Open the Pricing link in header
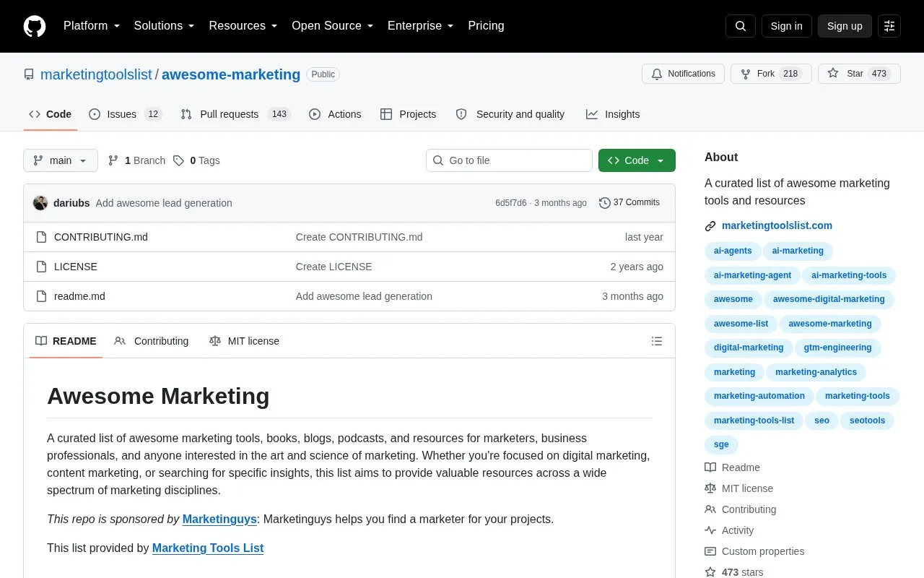 (486, 26)
